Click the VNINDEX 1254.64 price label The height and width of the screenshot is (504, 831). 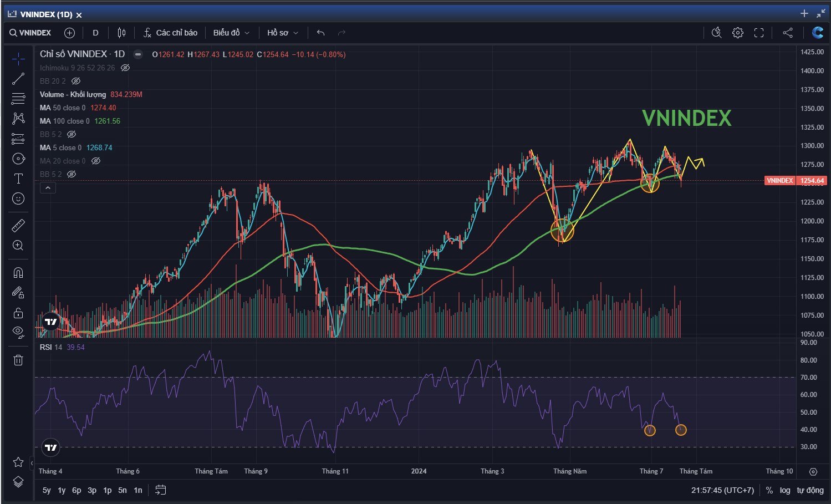coord(796,181)
